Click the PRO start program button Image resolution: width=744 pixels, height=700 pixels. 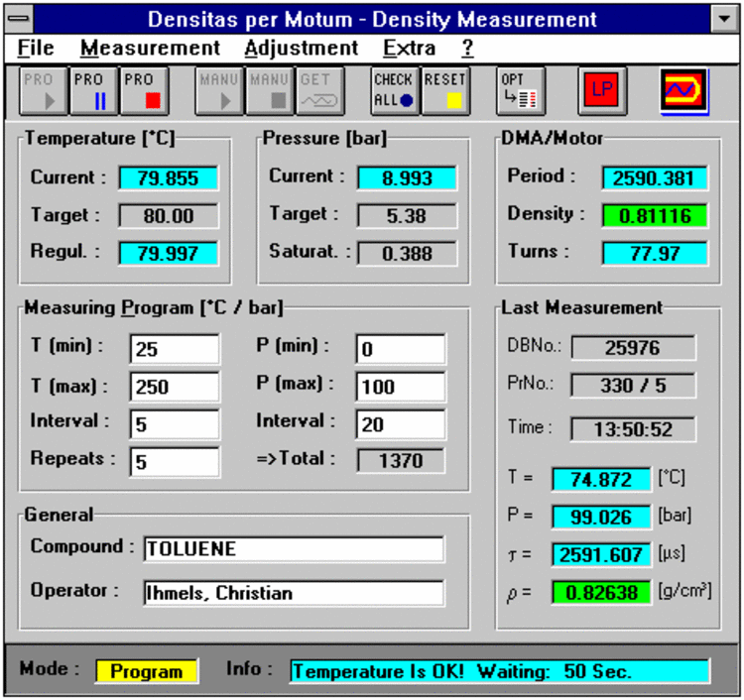tap(42, 90)
